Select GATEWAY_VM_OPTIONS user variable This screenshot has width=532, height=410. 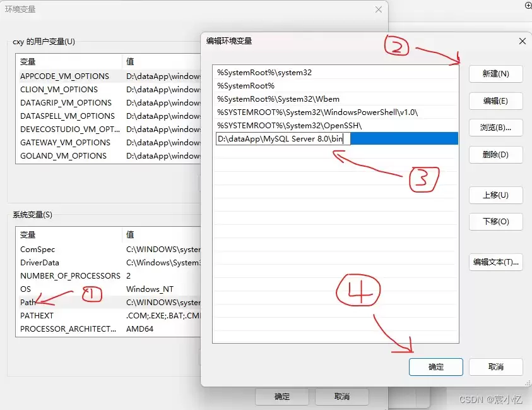(109, 142)
